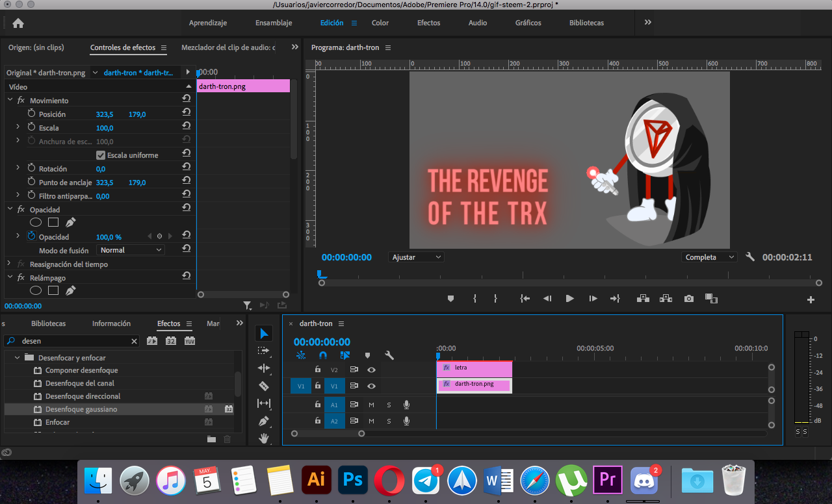Click the Extract button in Program monitor

click(x=666, y=299)
